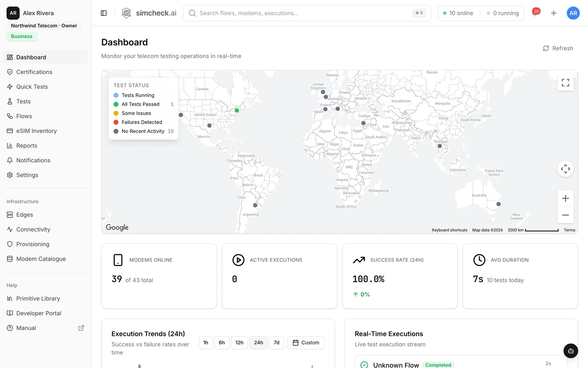This screenshot has height=368, width=588.
Task: Open Developer Portal link
Action: [x=46, y=314]
